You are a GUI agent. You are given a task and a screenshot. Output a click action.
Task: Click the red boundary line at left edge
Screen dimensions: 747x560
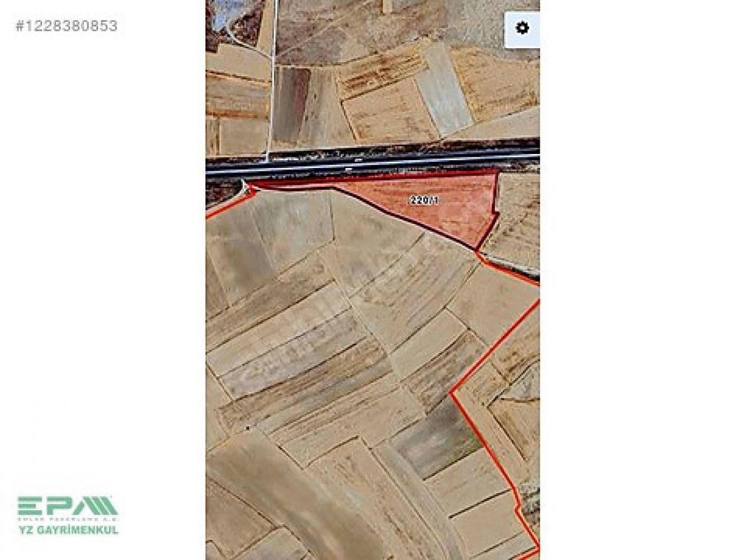(x=227, y=206)
